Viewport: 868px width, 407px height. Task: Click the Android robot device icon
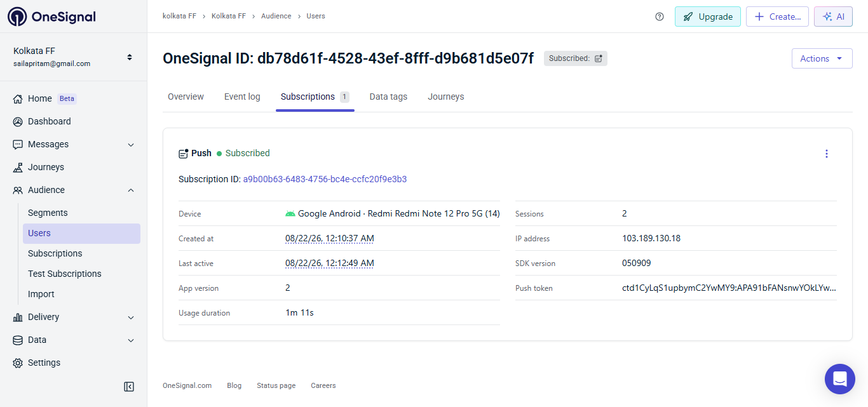pos(290,214)
